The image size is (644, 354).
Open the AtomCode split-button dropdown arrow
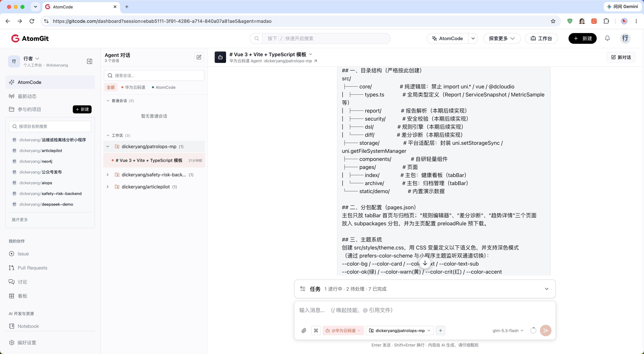[473, 39]
